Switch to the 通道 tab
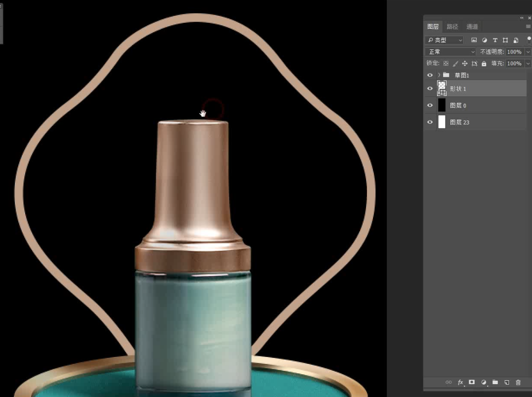Image resolution: width=532 pixels, height=397 pixels. click(472, 27)
